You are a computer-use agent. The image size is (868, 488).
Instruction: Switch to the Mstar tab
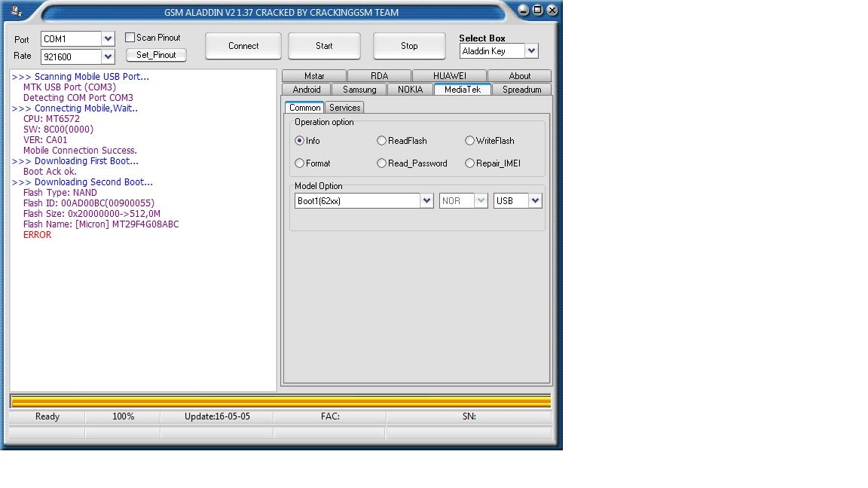pyautogui.click(x=314, y=76)
